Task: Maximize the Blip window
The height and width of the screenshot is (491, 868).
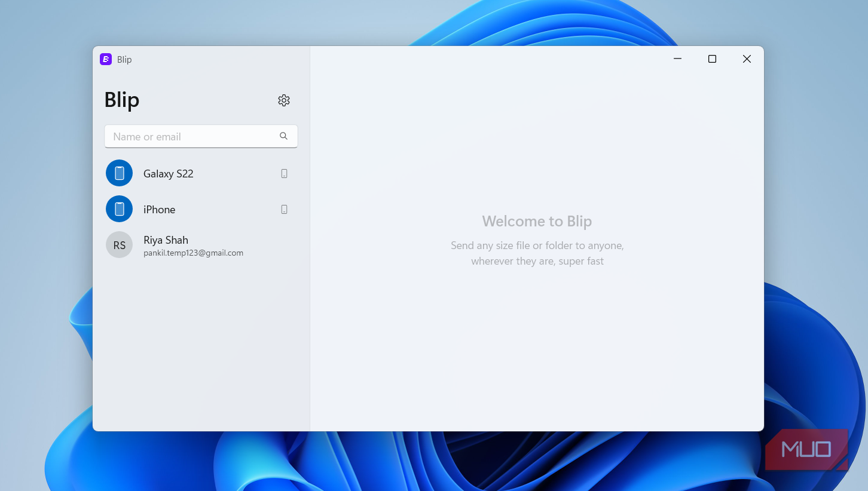Action: (x=712, y=59)
